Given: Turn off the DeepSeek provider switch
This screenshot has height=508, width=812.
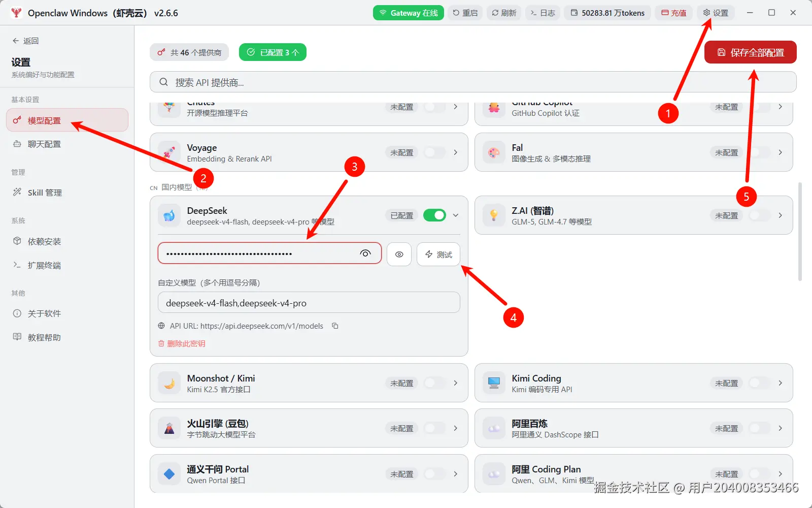Looking at the screenshot, I should tap(435, 215).
